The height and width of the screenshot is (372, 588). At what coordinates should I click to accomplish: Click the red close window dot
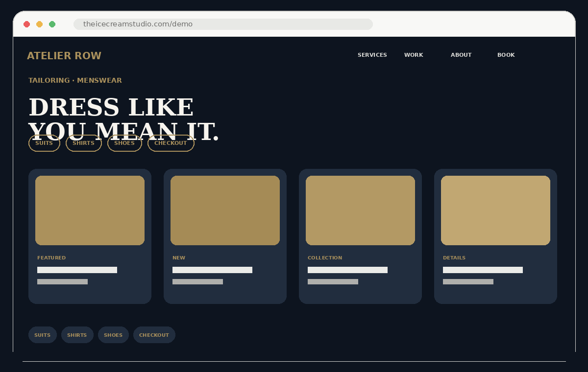click(27, 24)
